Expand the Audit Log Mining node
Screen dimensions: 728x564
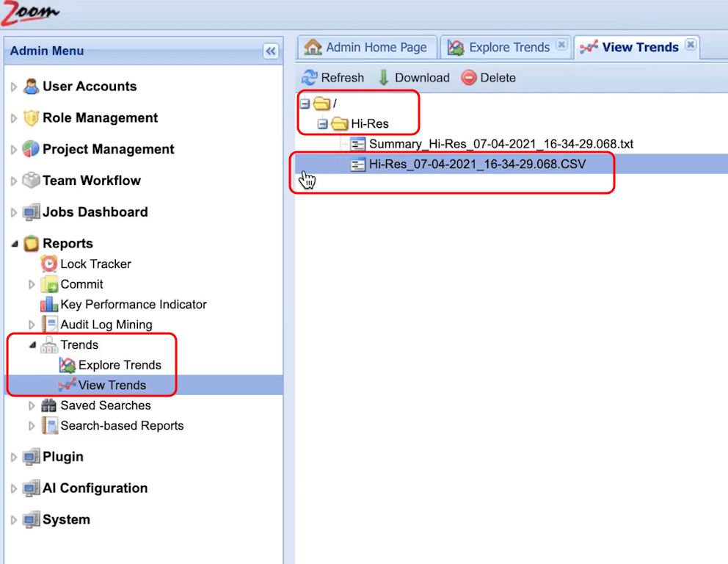click(32, 325)
